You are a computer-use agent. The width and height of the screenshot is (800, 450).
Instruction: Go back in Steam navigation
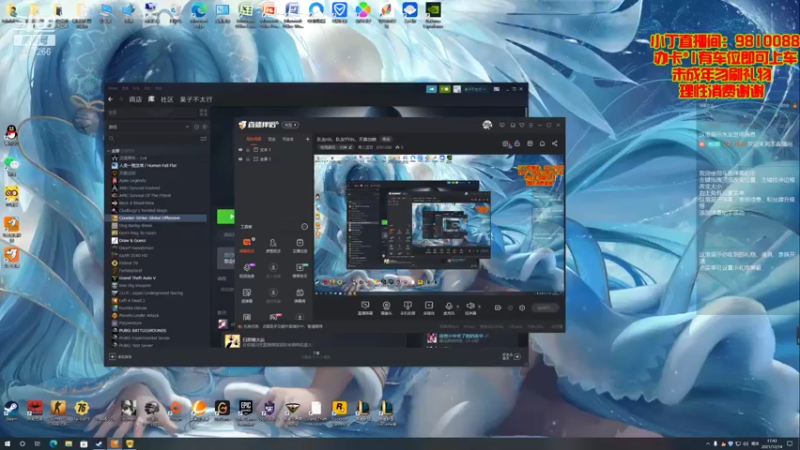(x=111, y=99)
